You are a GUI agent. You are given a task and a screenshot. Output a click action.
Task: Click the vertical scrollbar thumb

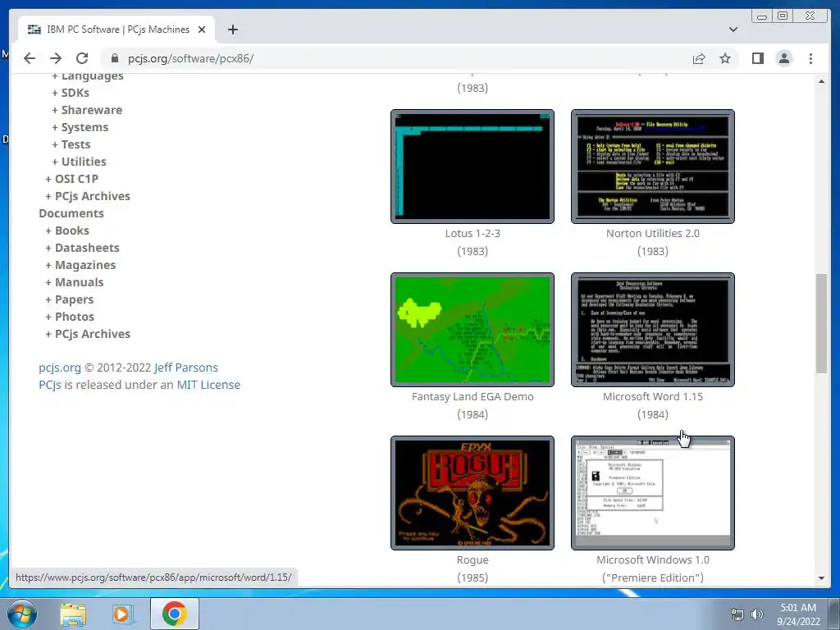click(821, 323)
